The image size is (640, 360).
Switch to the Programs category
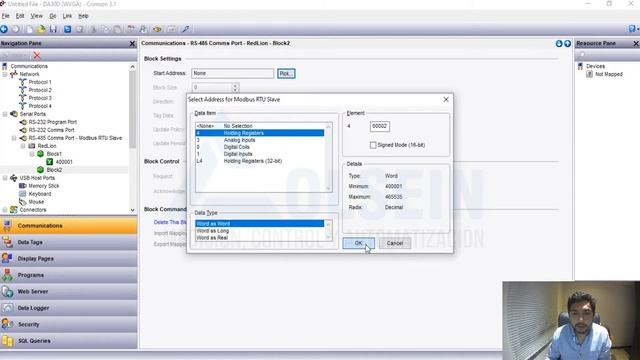[x=69, y=275]
